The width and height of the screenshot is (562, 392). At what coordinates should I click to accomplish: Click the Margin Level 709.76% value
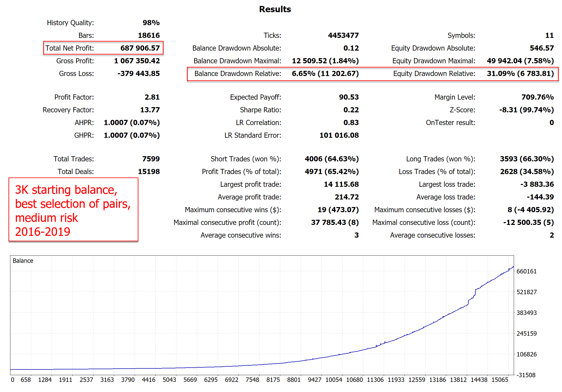[x=537, y=97]
